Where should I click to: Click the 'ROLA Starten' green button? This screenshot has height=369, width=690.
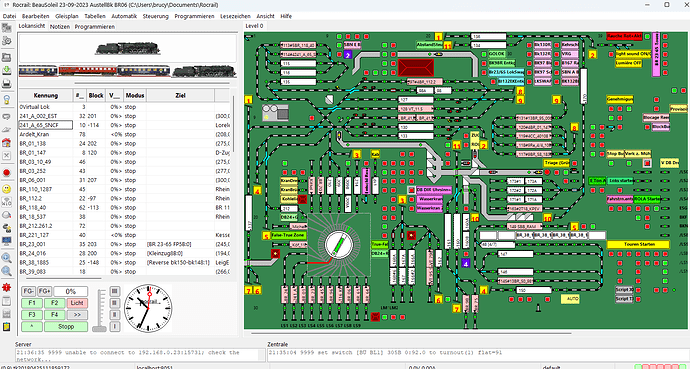(647, 199)
